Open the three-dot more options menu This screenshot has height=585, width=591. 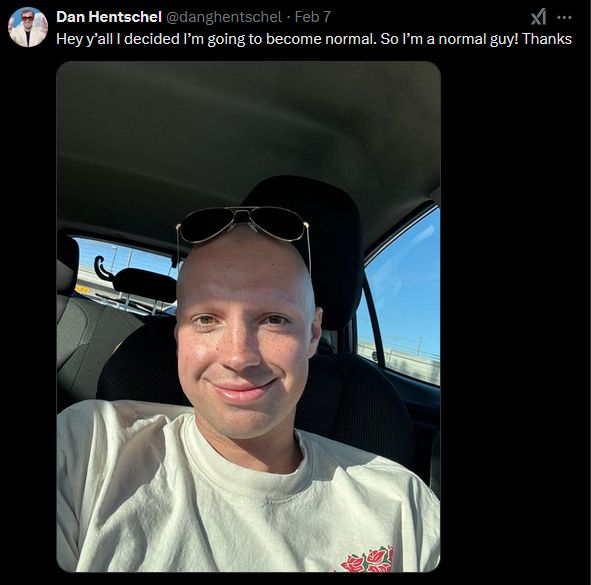tap(564, 17)
